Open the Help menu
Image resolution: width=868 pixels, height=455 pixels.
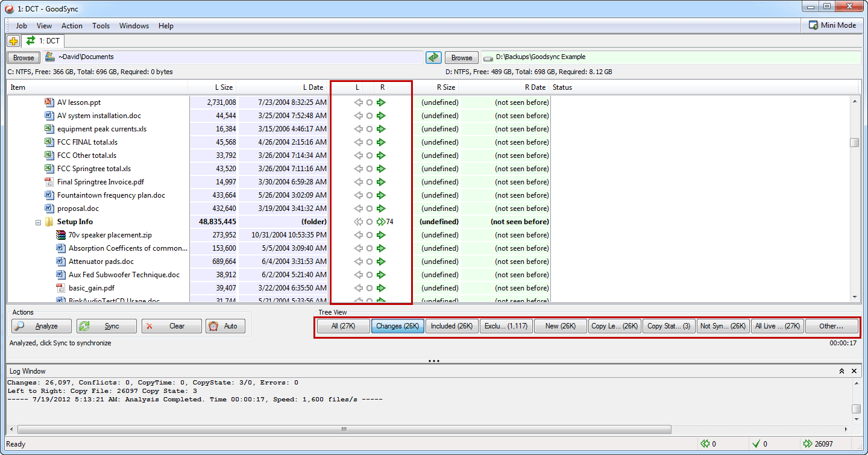tap(166, 26)
